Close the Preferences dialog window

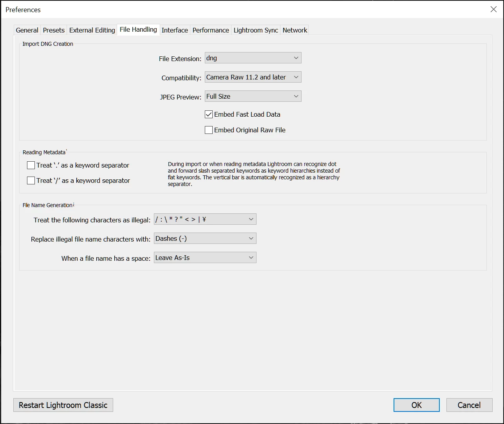pyautogui.click(x=493, y=9)
